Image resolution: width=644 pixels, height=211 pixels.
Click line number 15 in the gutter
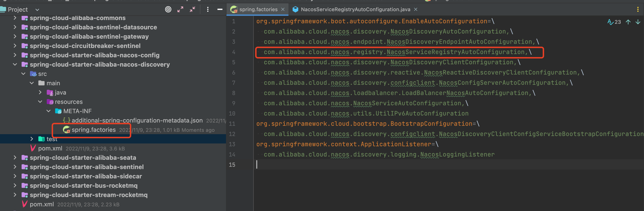pos(232,165)
